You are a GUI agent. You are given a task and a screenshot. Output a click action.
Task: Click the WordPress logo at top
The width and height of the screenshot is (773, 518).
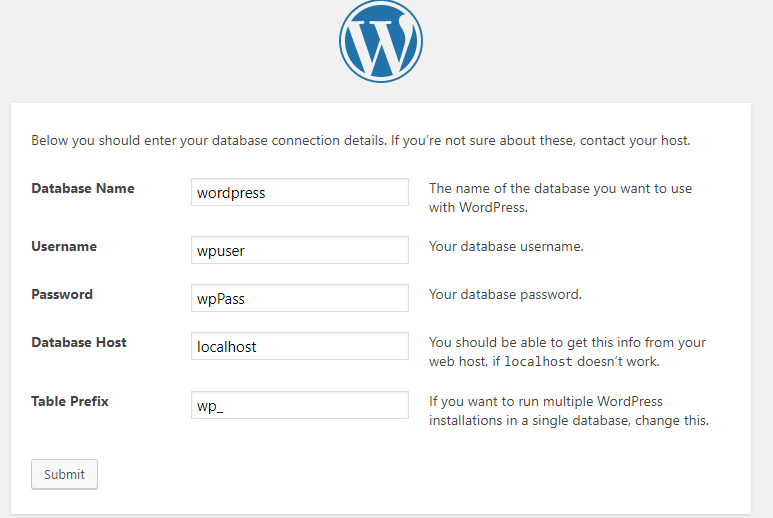[381, 41]
